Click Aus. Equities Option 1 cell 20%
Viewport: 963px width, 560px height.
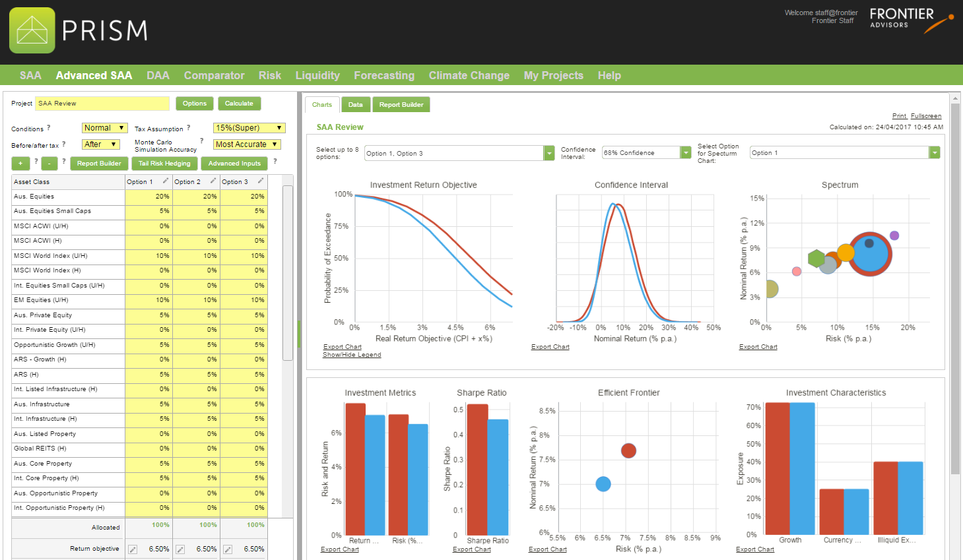tap(149, 197)
